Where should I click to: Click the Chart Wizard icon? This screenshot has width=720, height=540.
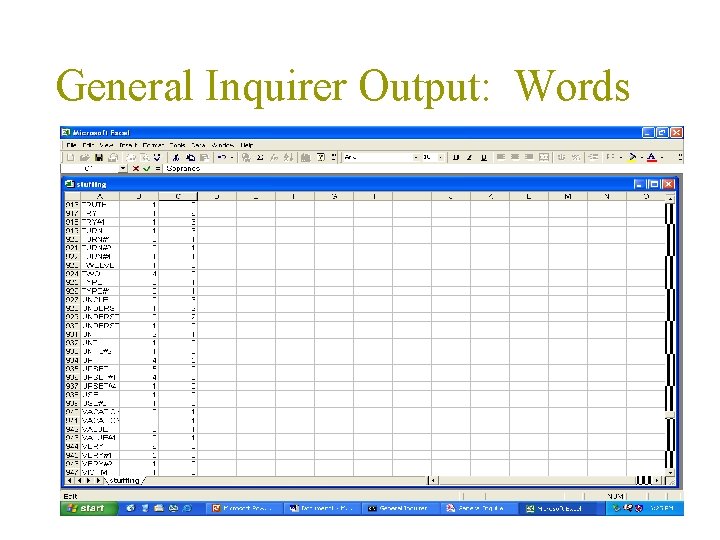[x=305, y=158]
